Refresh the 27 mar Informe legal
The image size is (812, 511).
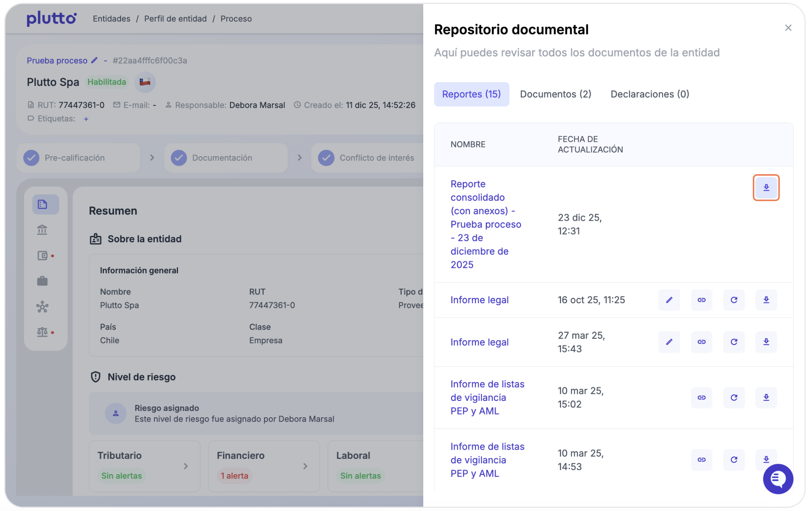point(733,342)
